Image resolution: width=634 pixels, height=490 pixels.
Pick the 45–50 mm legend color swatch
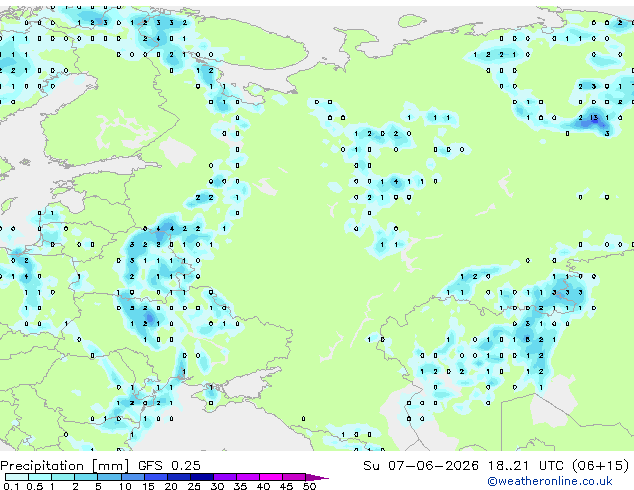[x=294, y=477]
